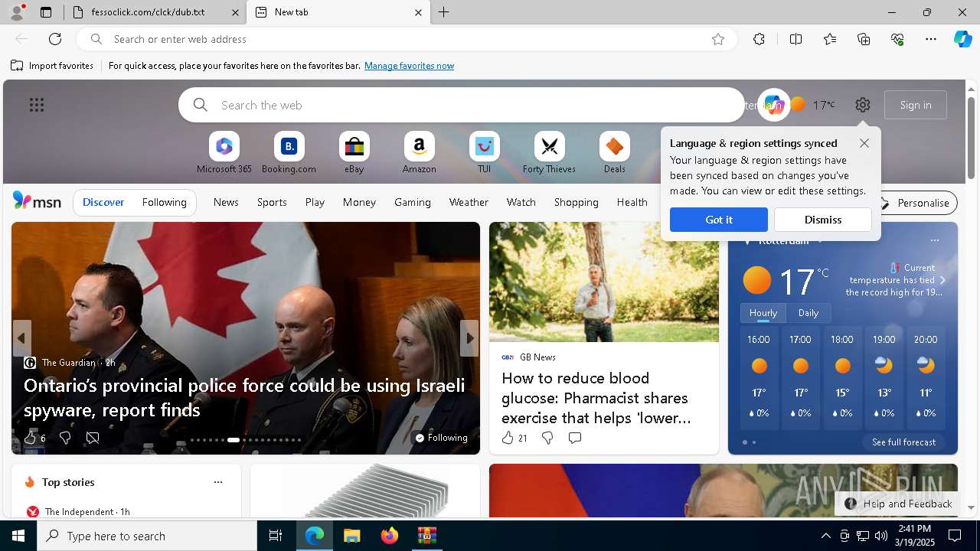Open Copilot icon near search box
Viewport: 980px width, 551px height.
point(773,105)
